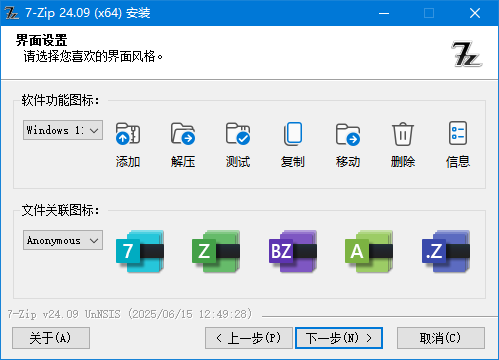Click the 移动 (Move) folder icon
This screenshot has width=499, height=360.
pyautogui.click(x=348, y=134)
